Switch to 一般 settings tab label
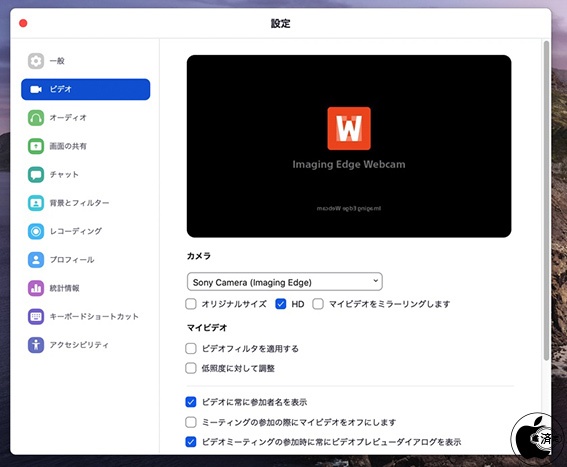 (x=57, y=61)
